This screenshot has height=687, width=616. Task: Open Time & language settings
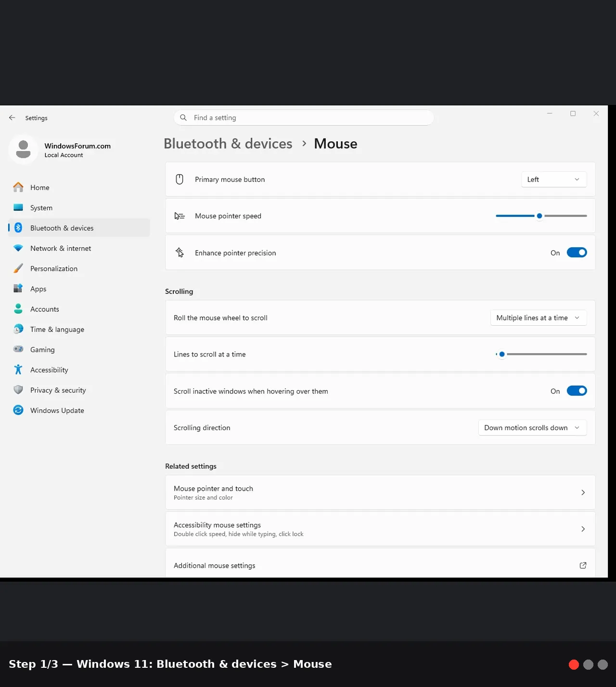[x=79, y=329]
